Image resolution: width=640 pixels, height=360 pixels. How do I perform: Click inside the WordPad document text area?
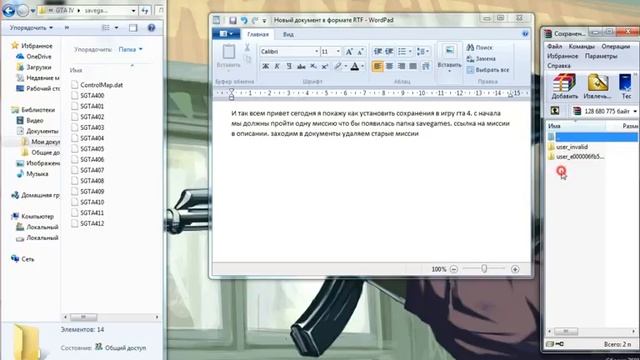[371, 182]
